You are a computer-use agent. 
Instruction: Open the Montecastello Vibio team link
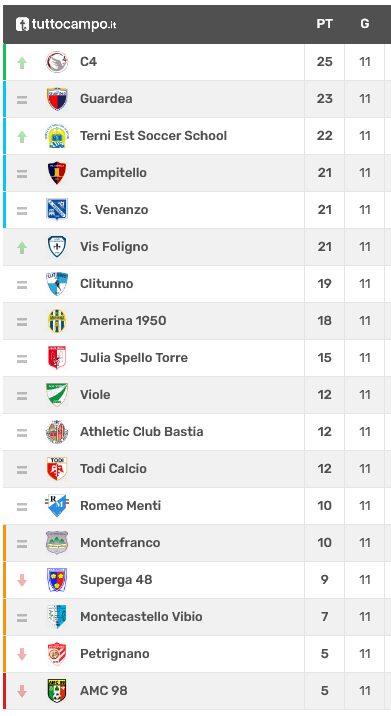coord(141,616)
